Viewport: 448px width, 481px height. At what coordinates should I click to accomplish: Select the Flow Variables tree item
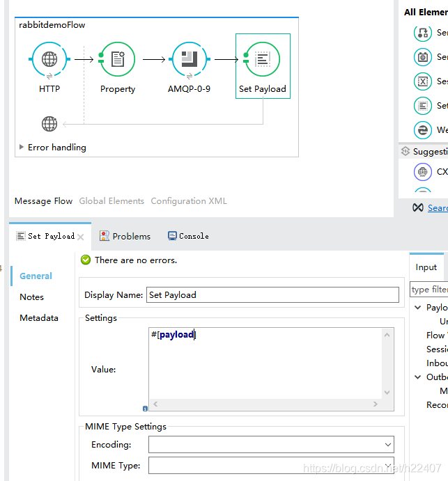pyautogui.click(x=438, y=336)
